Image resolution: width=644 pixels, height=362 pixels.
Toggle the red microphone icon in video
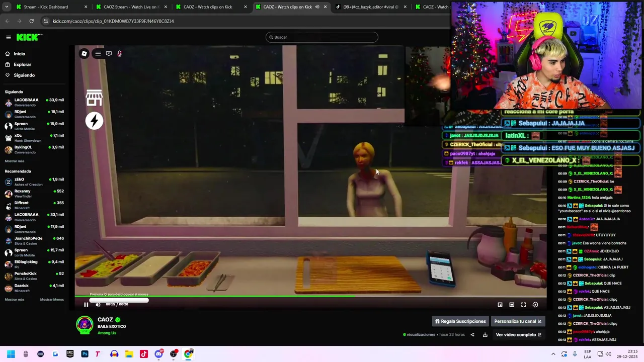(x=119, y=54)
